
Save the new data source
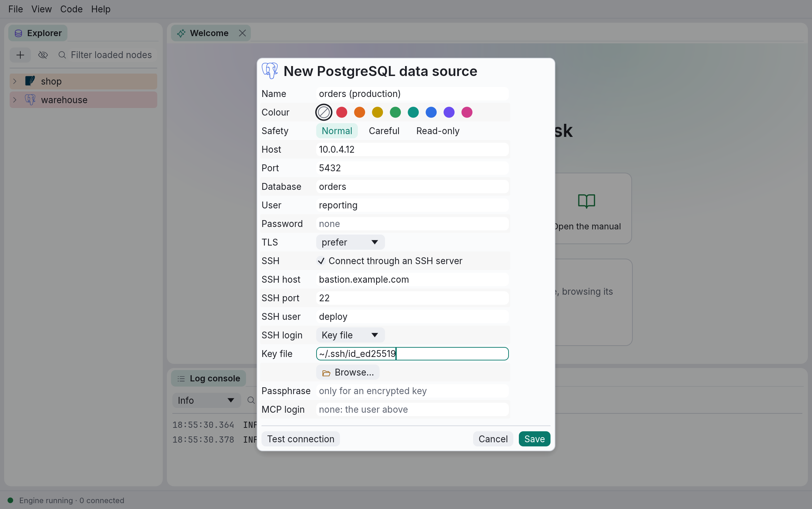pyautogui.click(x=535, y=439)
